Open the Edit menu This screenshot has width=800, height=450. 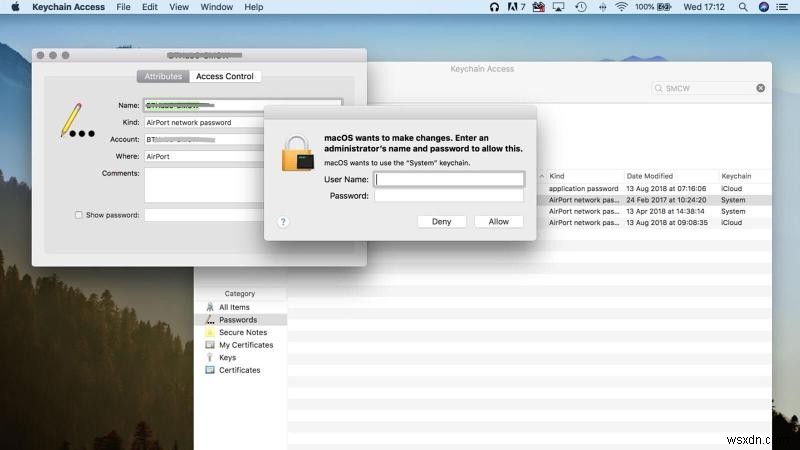coord(149,7)
